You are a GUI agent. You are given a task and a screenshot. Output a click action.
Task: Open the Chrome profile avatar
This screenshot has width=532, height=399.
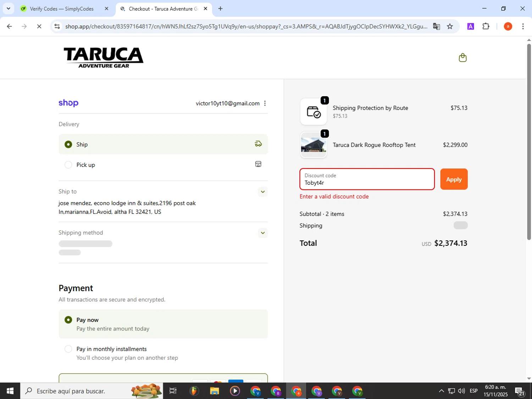point(508,26)
